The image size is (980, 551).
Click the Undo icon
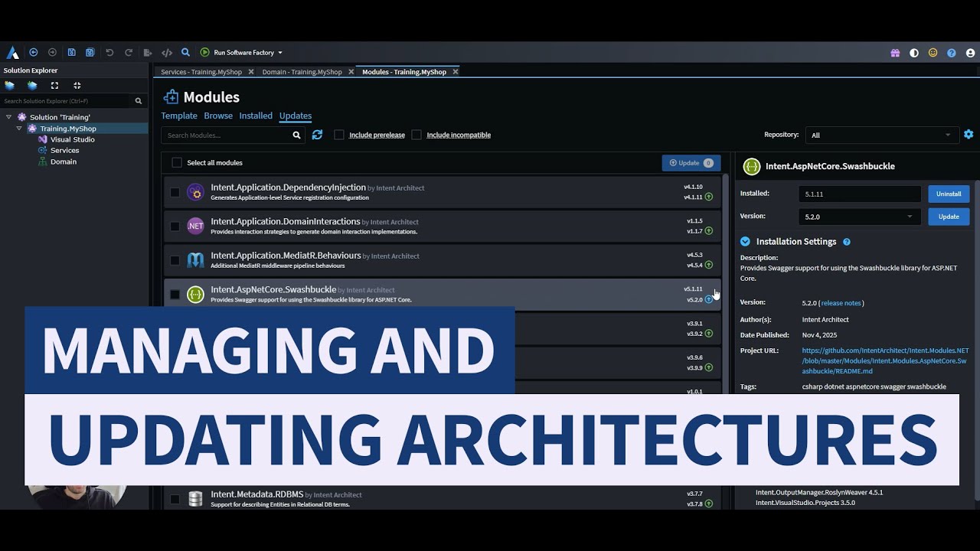(109, 53)
